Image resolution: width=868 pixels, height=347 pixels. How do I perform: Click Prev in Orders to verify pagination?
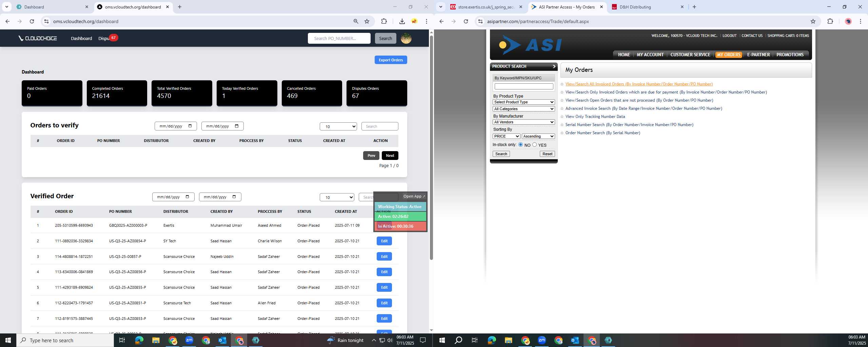click(371, 156)
